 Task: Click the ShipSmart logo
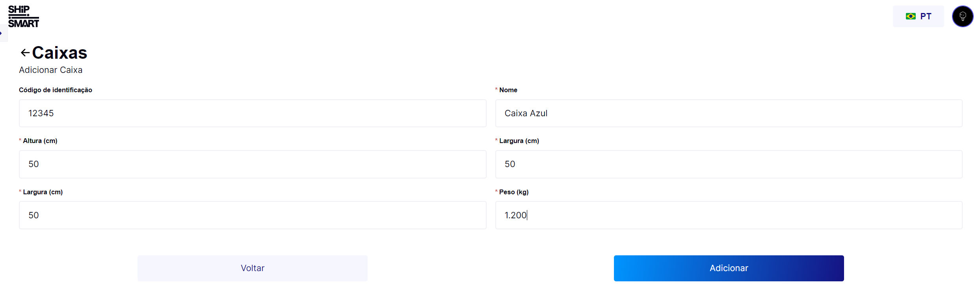[x=23, y=17]
